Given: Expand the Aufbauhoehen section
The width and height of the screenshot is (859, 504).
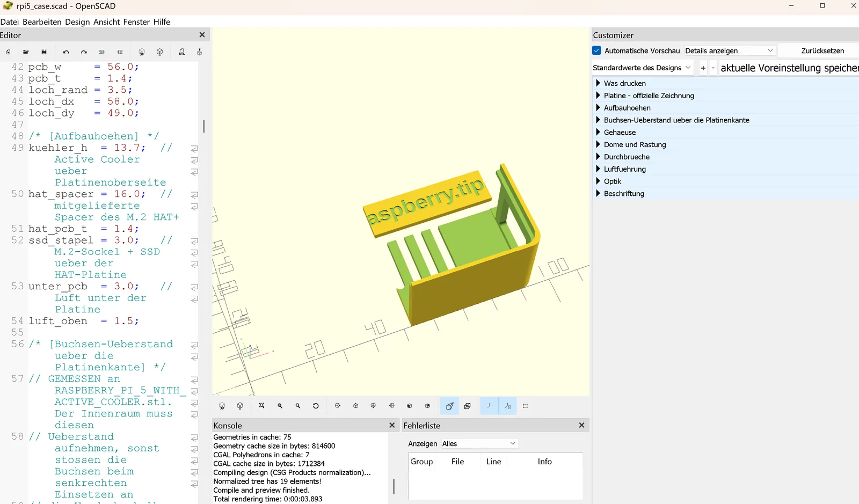Looking at the screenshot, I should click(598, 108).
